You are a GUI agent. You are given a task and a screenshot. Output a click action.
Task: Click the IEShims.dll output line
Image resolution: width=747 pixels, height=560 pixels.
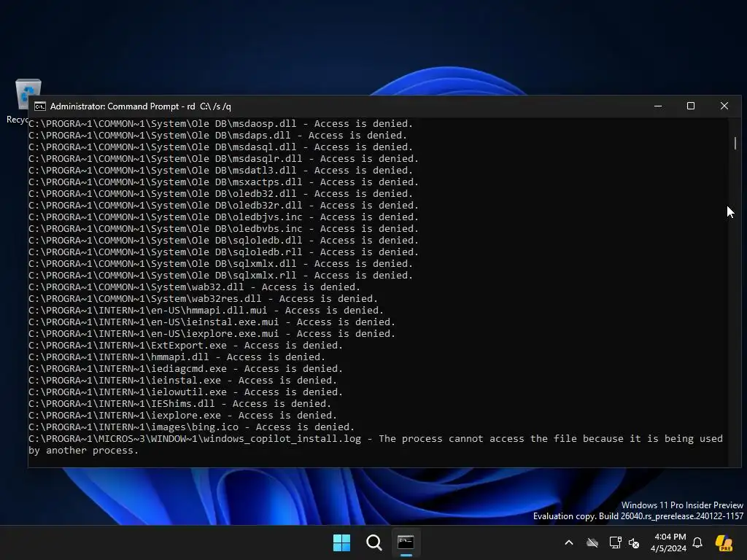point(179,404)
